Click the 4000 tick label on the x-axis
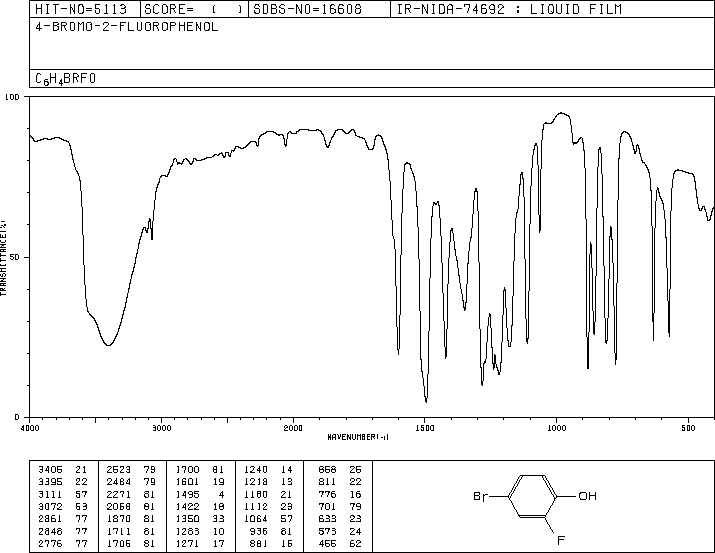 click(30, 428)
